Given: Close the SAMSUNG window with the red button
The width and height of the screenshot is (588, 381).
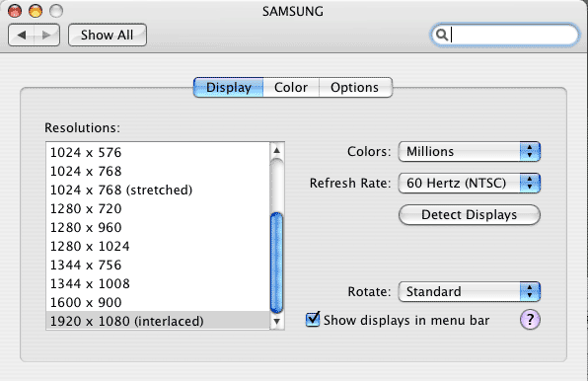Looking at the screenshot, I should [15, 11].
